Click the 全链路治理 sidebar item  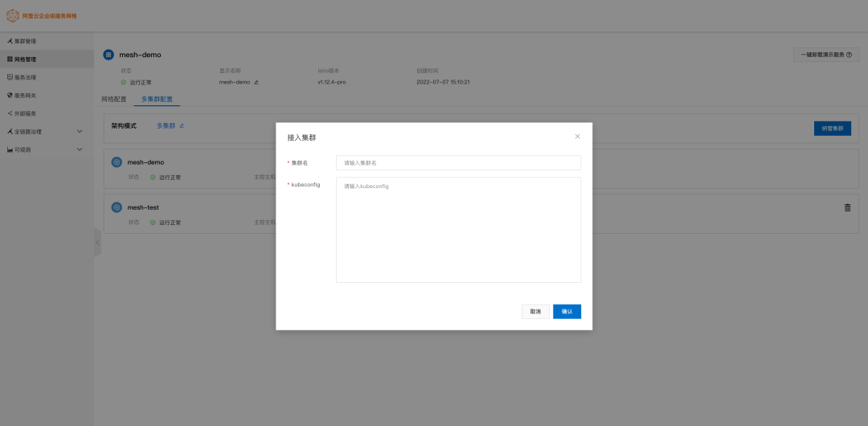tap(47, 132)
